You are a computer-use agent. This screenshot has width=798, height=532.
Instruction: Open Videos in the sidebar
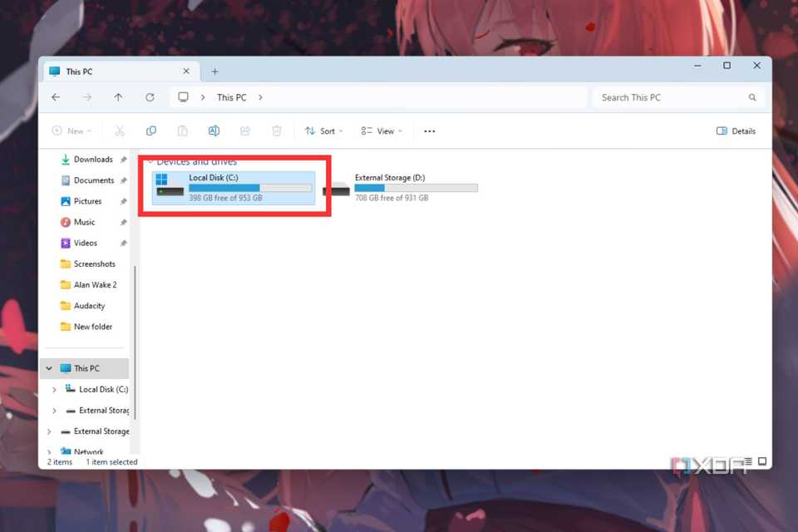(x=85, y=243)
